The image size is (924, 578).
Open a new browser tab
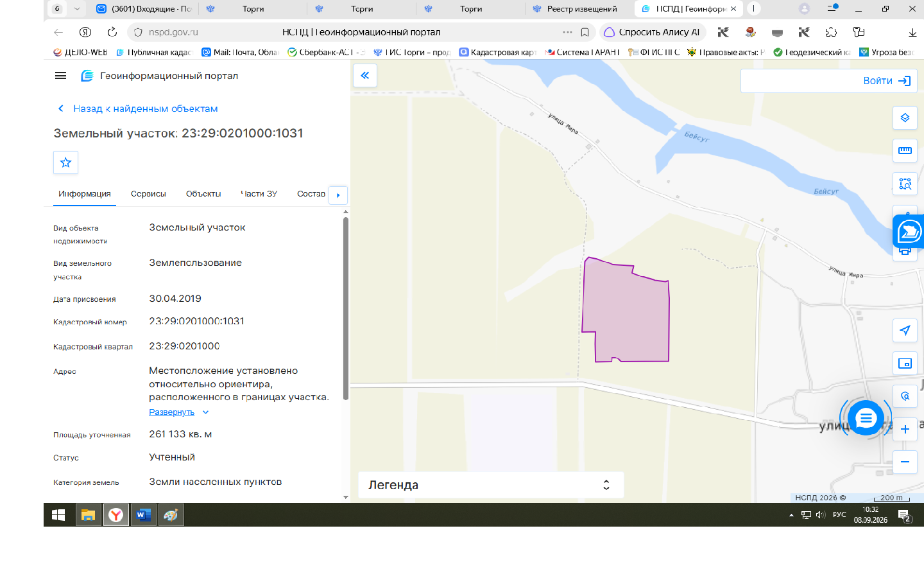point(753,9)
